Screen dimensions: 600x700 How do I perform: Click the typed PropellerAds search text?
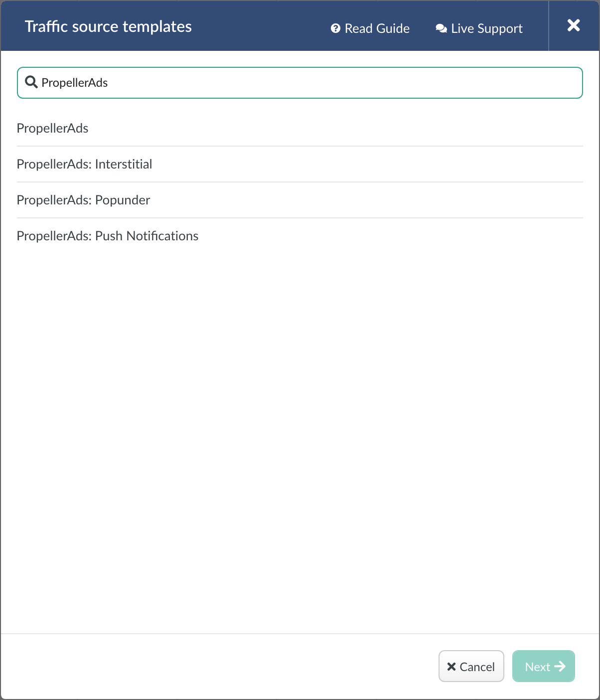click(75, 83)
